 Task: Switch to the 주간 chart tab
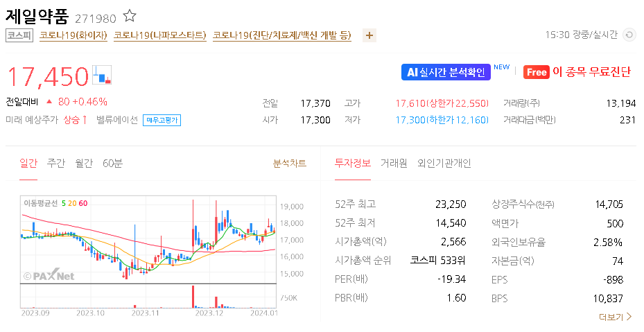pos(56,164)
